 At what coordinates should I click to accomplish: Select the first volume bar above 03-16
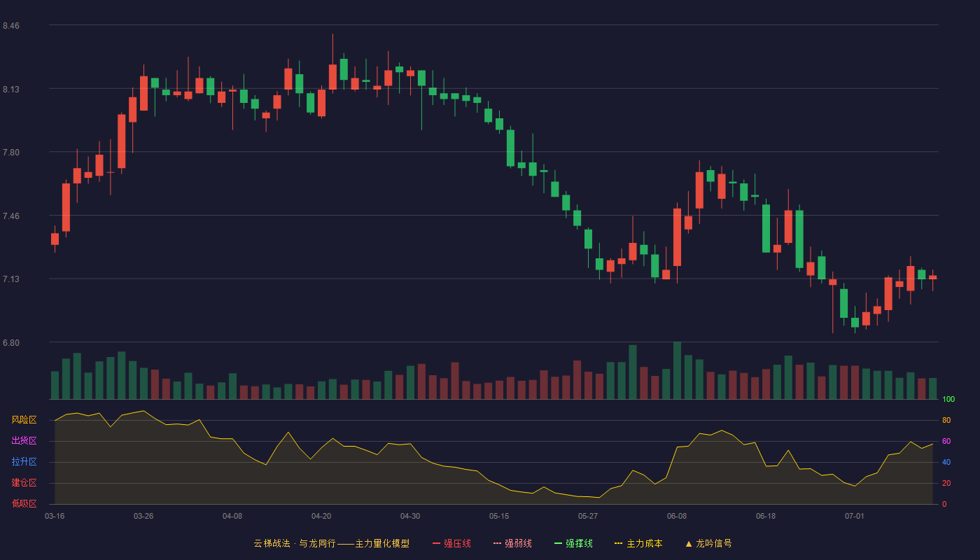pos(55,385)
